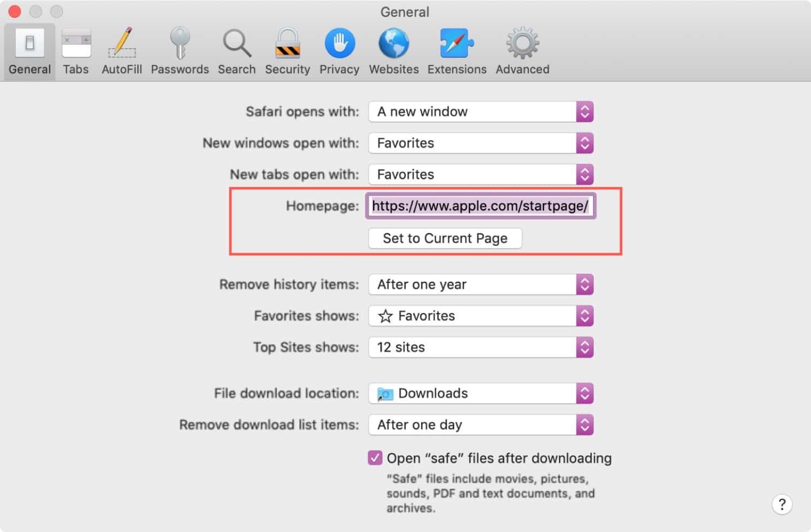Click the "Remove history items:" label
811x532 pixels.
click(289, 284)
